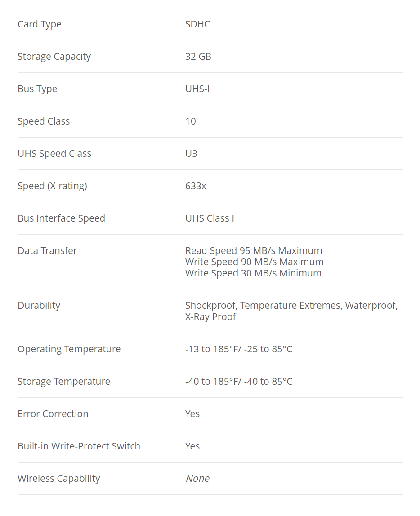Click the 633x X-rating value
The width and height of the screenshot is (420, 516).
coord(196,186)
